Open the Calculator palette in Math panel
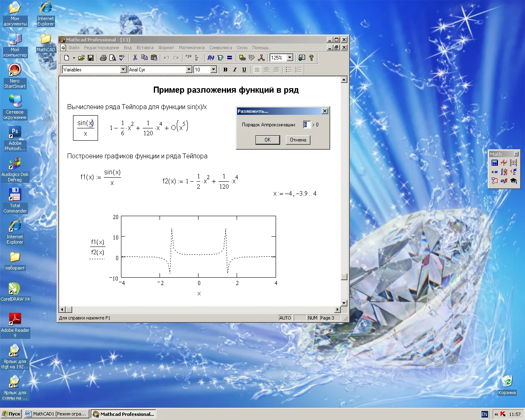Viewport: 525px width, 420px height. 495,163
